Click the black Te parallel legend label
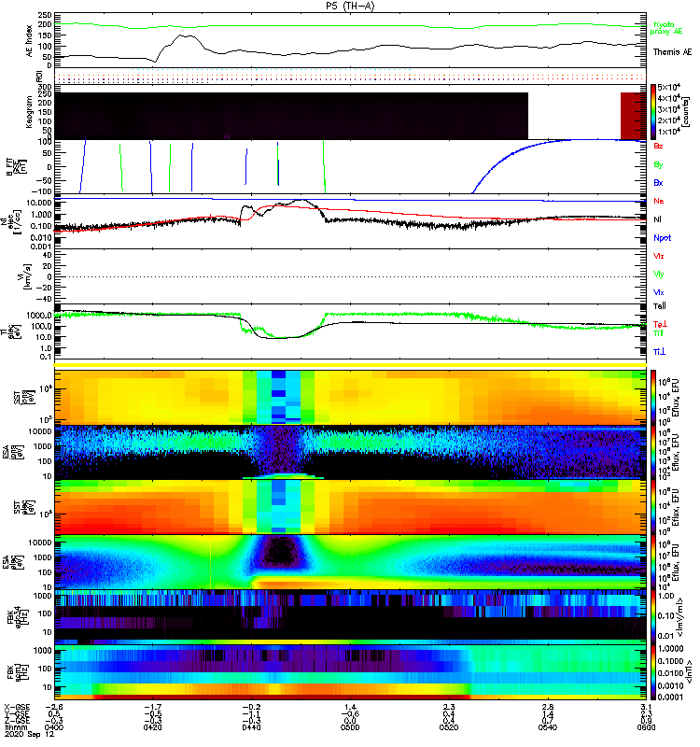Viewport: 700px width, 747px height. click(x=660, y=306)
